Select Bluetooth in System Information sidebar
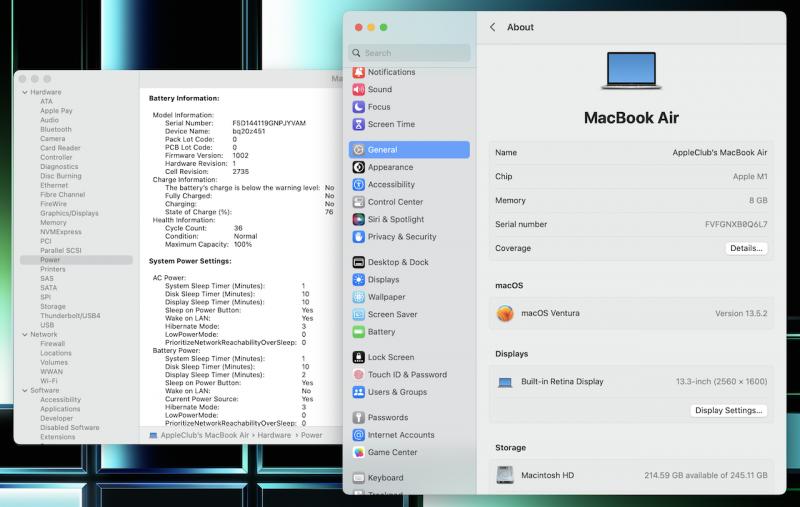 click(56, 130)
